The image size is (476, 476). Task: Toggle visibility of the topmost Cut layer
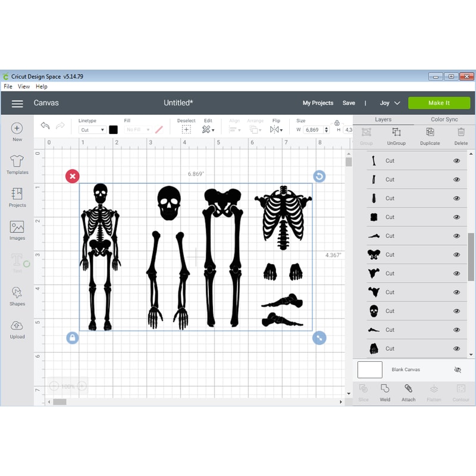(x=456, y=161)
